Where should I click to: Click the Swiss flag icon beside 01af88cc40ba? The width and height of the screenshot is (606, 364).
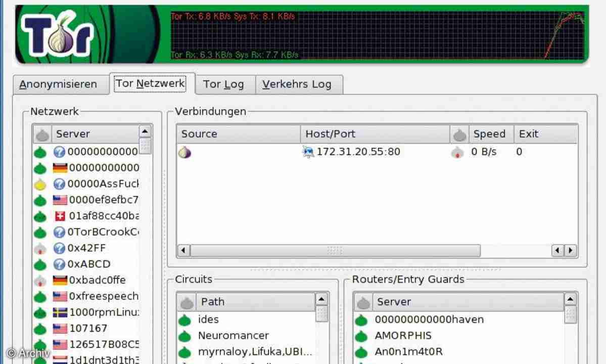tap(60, 216)
